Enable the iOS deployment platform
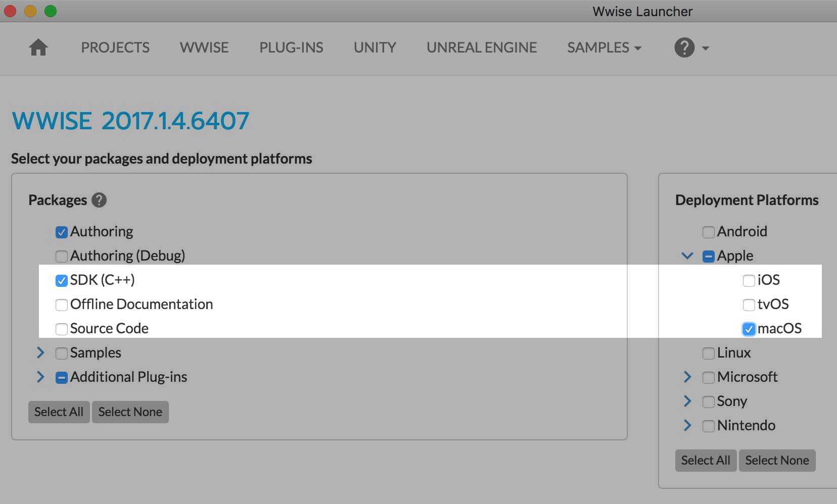Viewport: 837px width, 504px height. (x=749, y=280)
